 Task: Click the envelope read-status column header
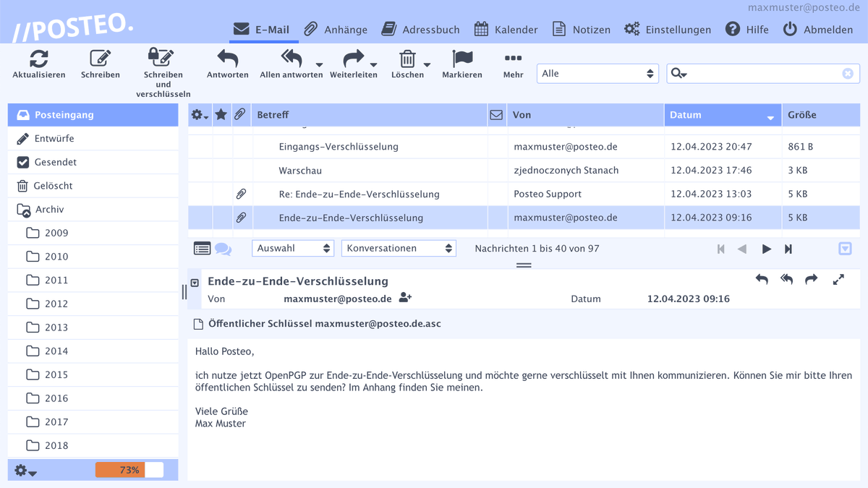coord(496,115)
